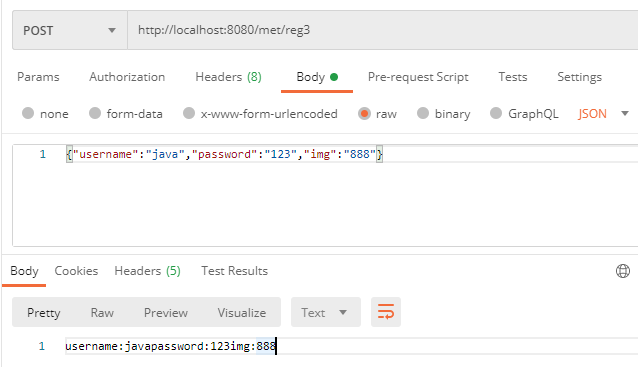The image size is (638, 367).
Task: Click the globe network icon
Action: click(623, 271)
